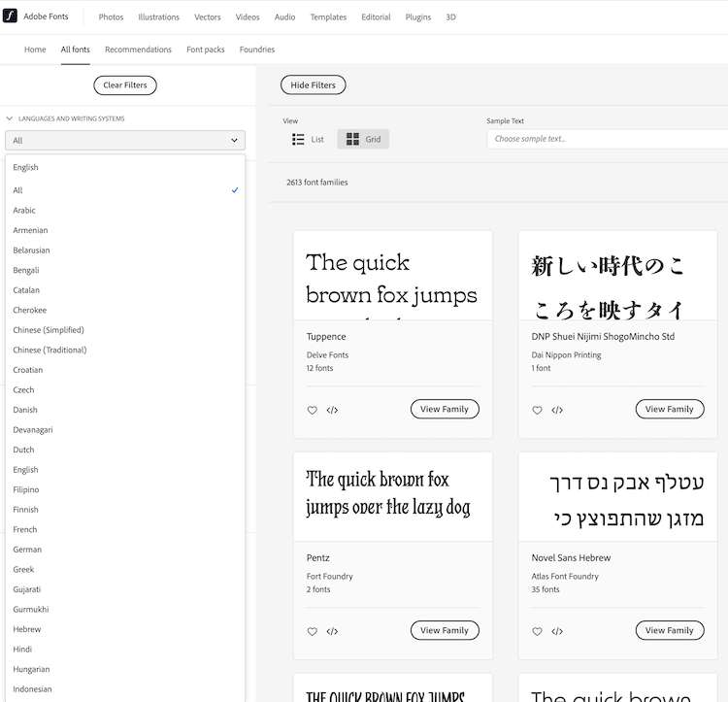View Family for DNP Shuei Nijimi ShogoMincho

[x=670, y=409]
